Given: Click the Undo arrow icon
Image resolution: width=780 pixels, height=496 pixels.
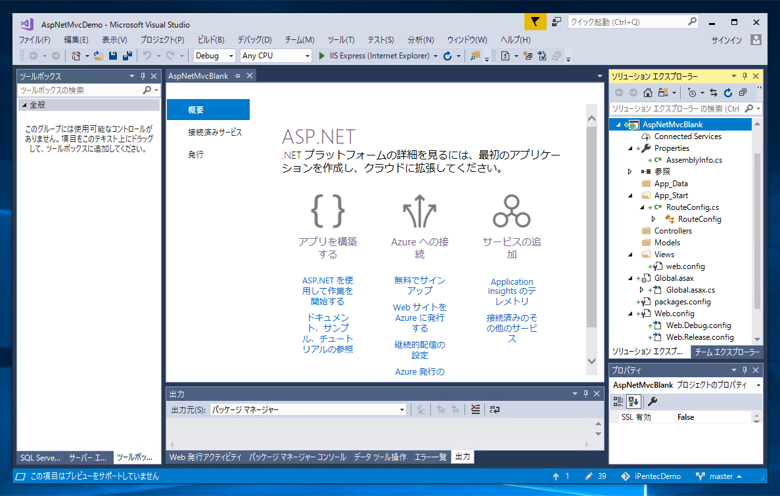Looking at the screenshot, I should (x=147, y=56).
